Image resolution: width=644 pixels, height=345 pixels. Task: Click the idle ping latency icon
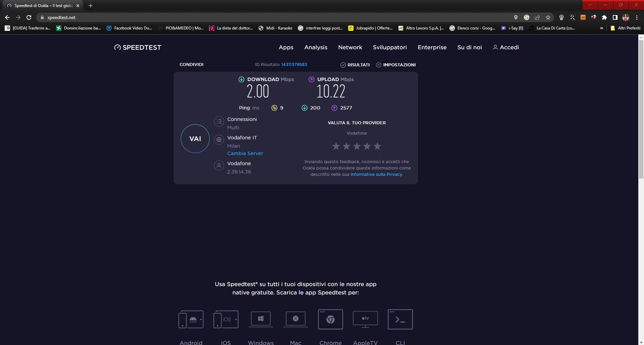274,108
